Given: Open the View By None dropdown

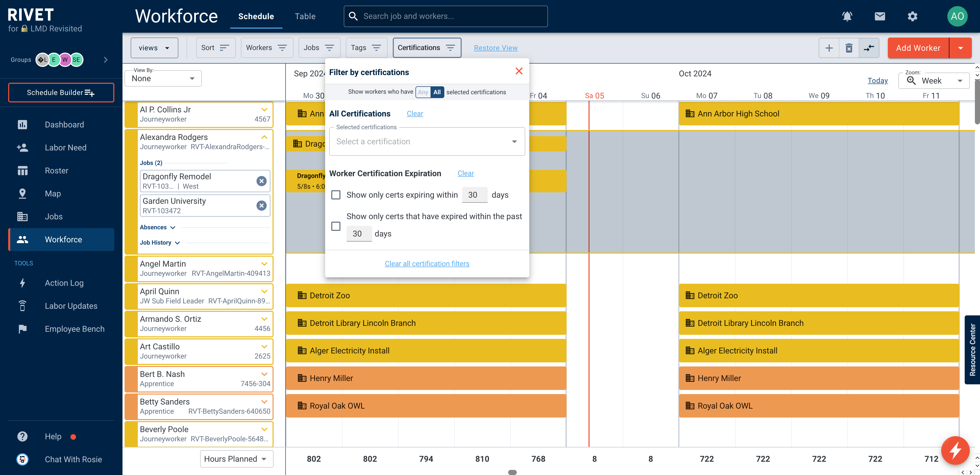Looking at the screenshot, I should point(163,78).
